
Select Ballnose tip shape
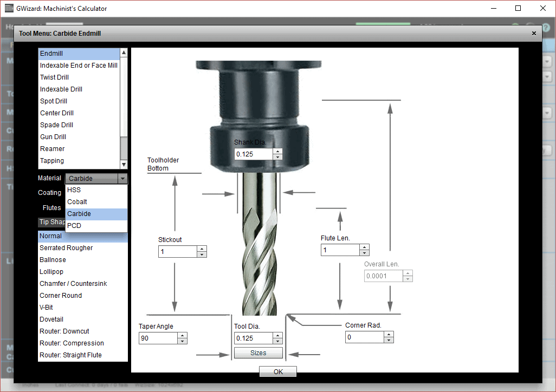[x=52, y=259]
